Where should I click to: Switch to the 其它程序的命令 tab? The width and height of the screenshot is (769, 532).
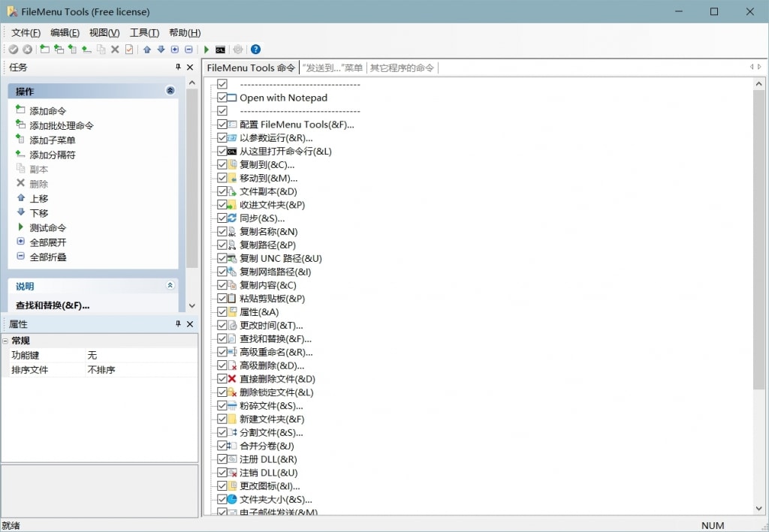[402, 68]
